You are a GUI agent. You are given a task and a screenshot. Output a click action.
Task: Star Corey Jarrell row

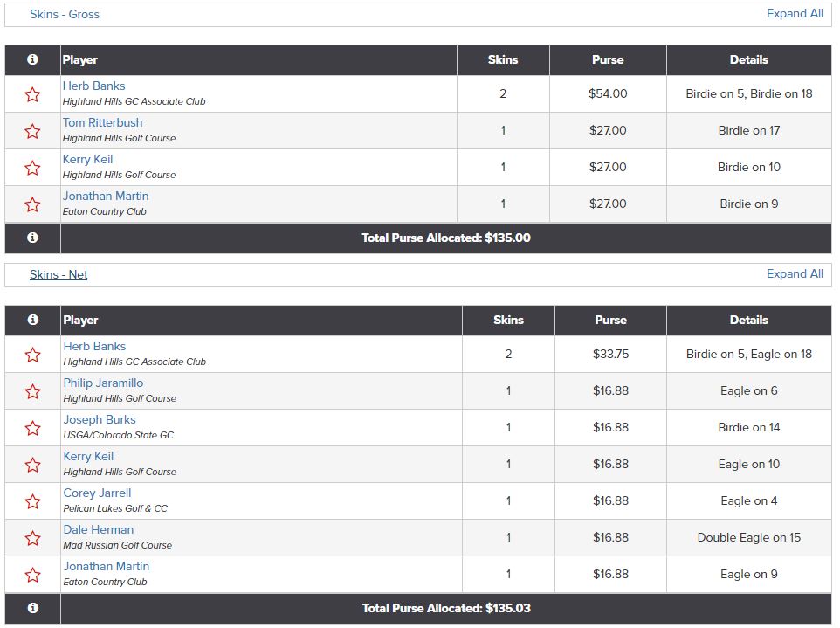[32, 501]
